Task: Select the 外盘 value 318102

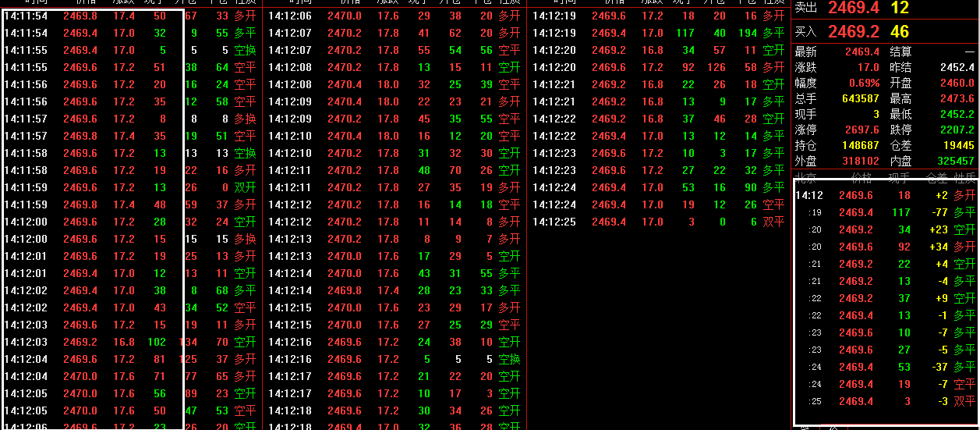Action: tap(860, 162)
